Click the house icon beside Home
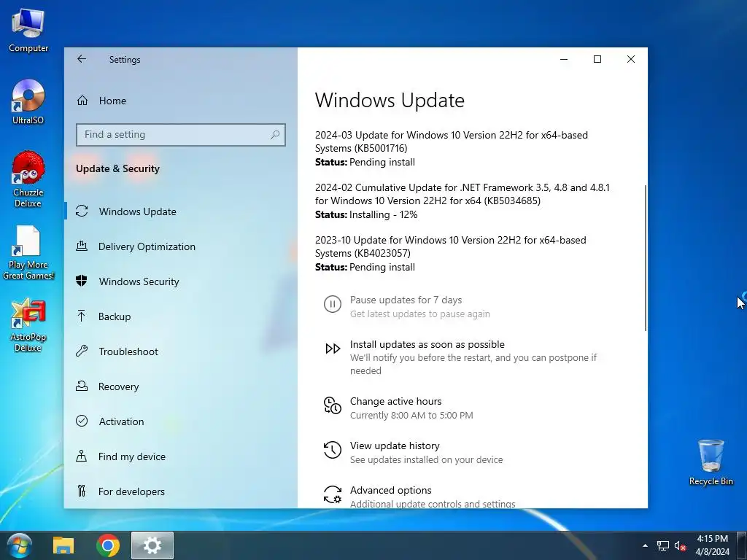 (x=82, y=101)
